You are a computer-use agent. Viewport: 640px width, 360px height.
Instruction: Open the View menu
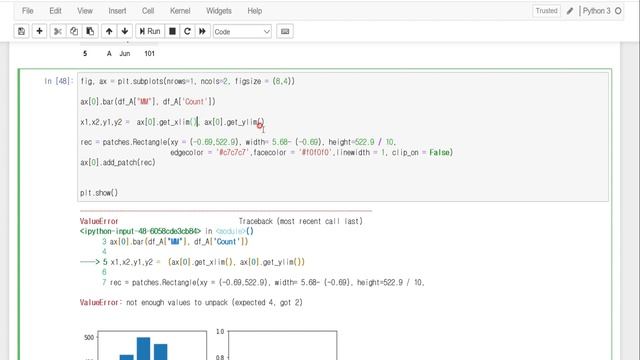pyautogui.click(x=85, y=11)
